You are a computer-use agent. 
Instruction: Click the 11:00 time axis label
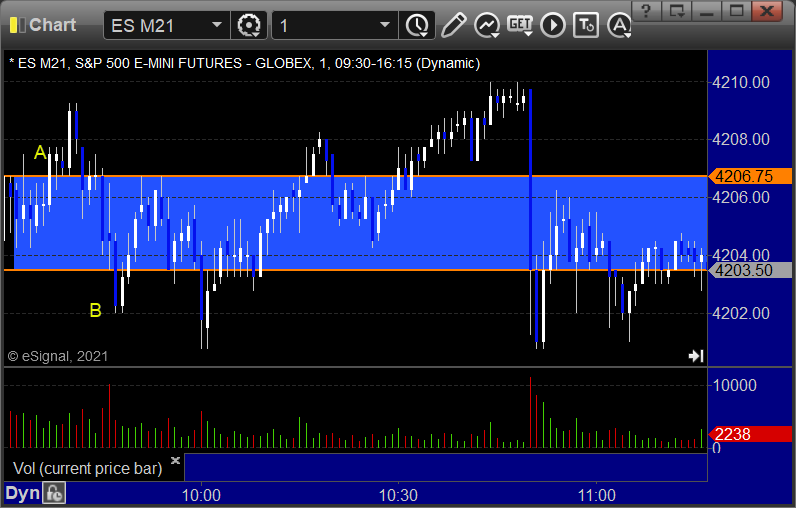click(x=596, y=495)
